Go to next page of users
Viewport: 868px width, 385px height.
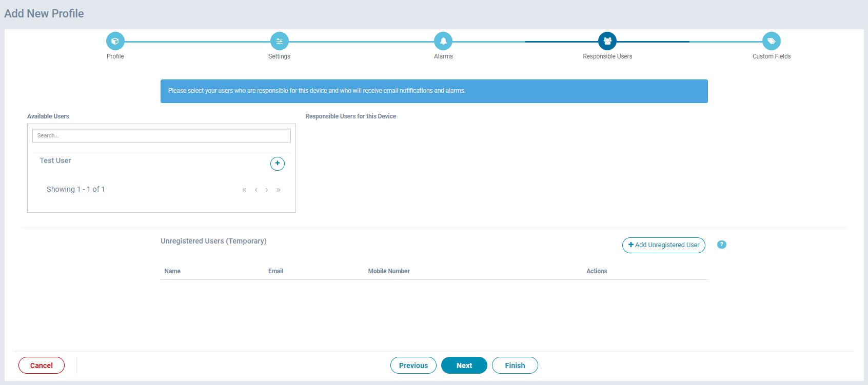267,190
